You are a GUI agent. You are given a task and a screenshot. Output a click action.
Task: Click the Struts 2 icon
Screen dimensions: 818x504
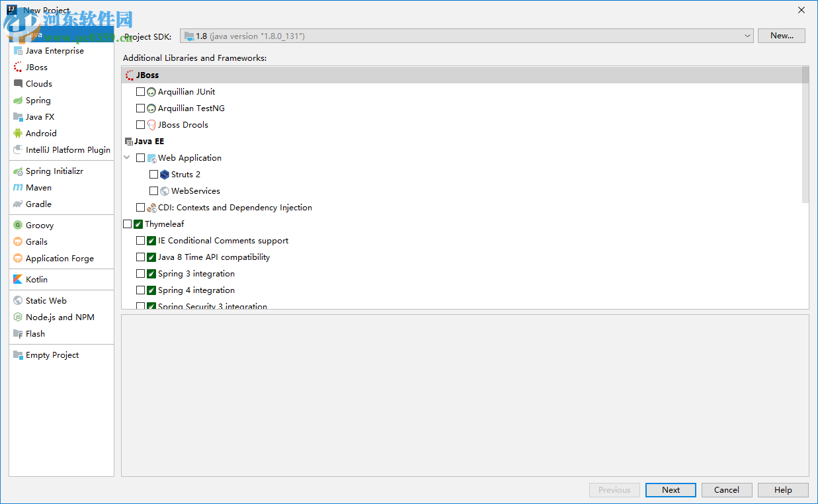pyautogui.click(x=165, y=175)
